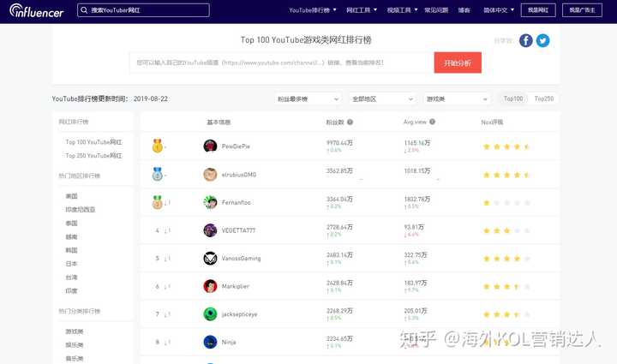Click the NoxInfluencer logo
617x364 pixels.
click(36, 10)
